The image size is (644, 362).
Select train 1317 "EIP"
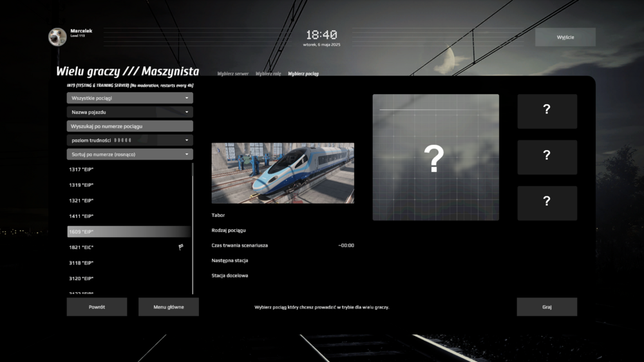(x=129, y=169)
